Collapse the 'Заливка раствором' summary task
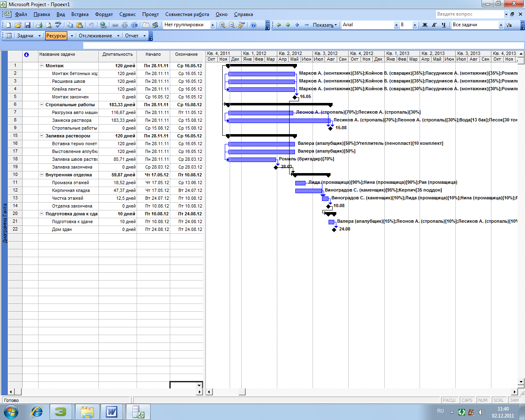The height and width of the screenshot is (420, 525). click(41, 136)
